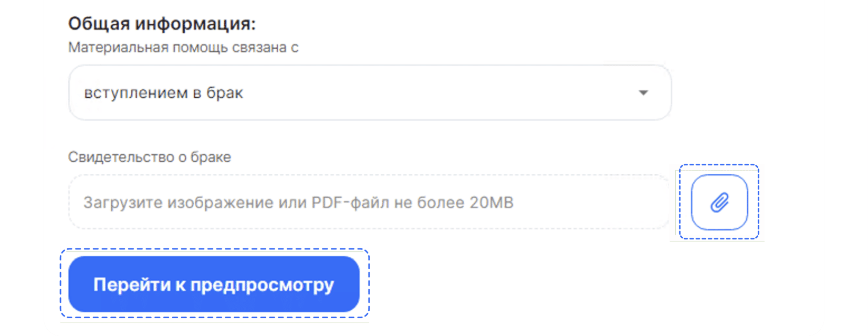Click the 'Материальная помощь связана с' label
868x336 pixels.
coord(183,47)
